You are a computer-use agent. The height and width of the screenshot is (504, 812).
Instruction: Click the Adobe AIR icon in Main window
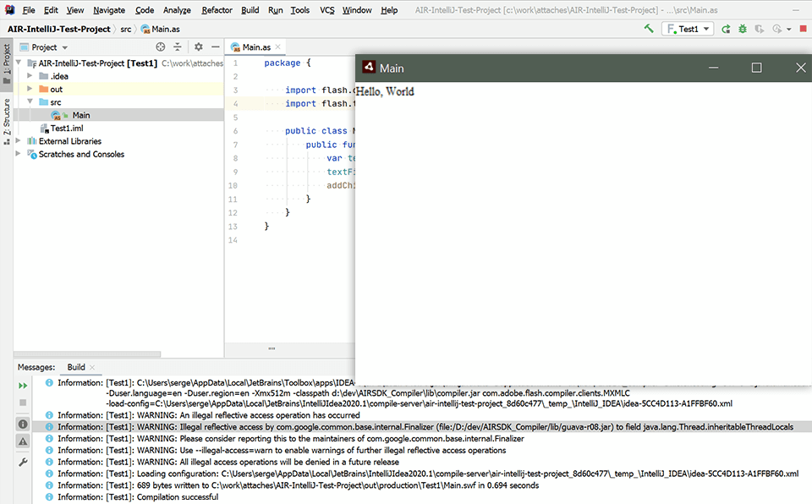coord(369,68)
